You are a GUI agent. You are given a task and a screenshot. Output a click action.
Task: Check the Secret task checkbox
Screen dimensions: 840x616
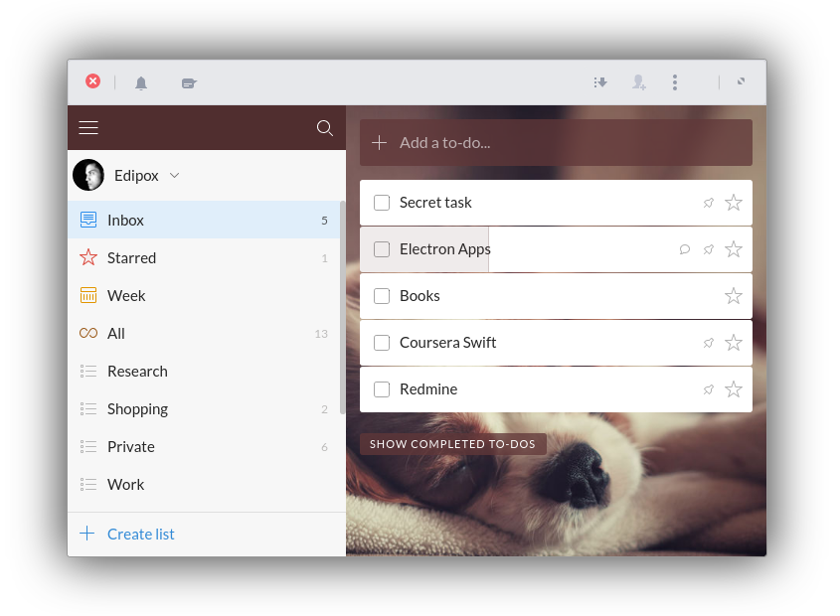(382, 203)
